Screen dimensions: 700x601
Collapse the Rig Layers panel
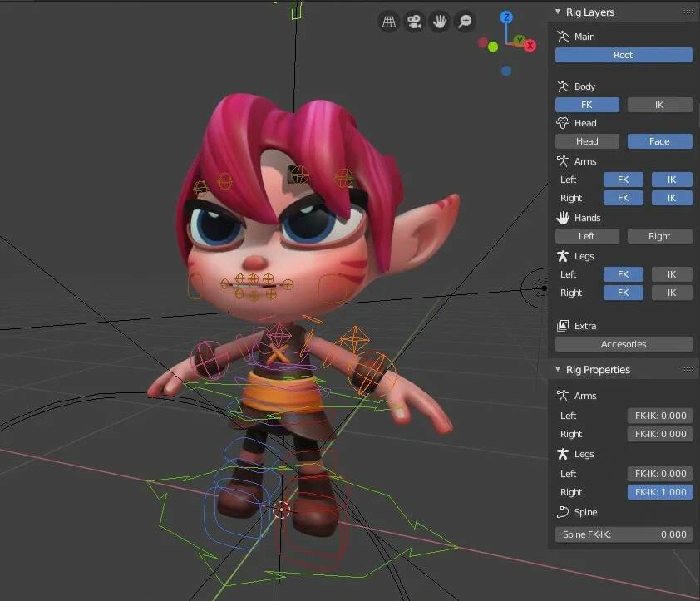pyautogui.click(x=558, y=12)
